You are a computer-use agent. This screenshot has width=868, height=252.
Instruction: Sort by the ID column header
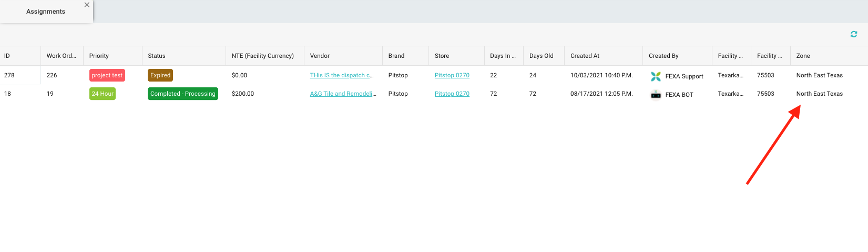(x=7, y=56)
